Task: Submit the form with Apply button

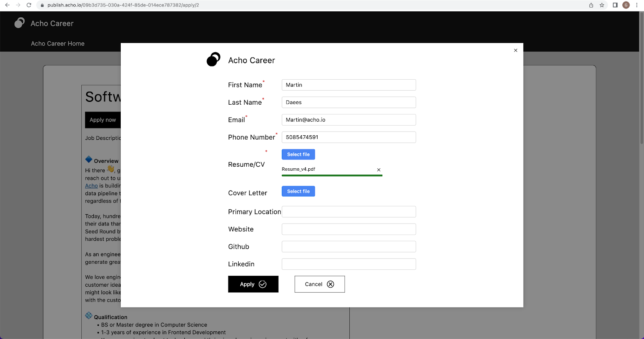Action: coord(253,284)
